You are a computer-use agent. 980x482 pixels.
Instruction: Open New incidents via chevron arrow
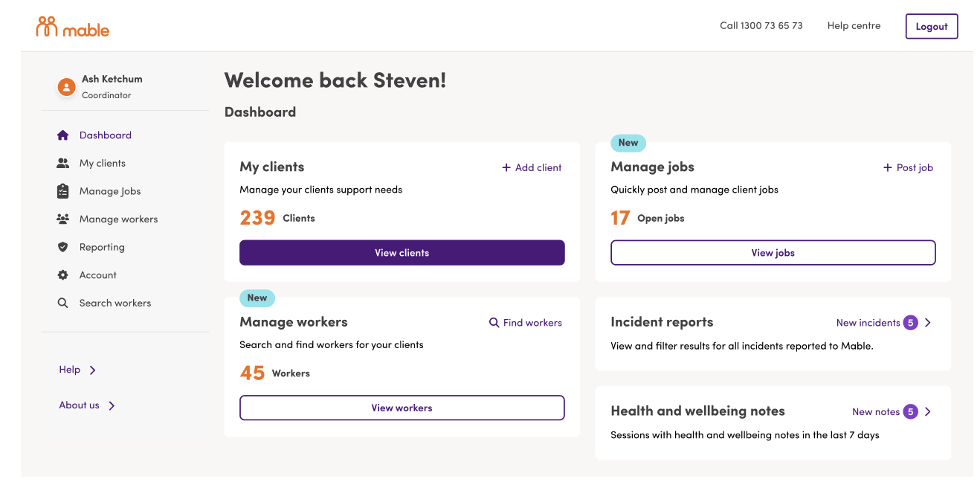(928, 323)
